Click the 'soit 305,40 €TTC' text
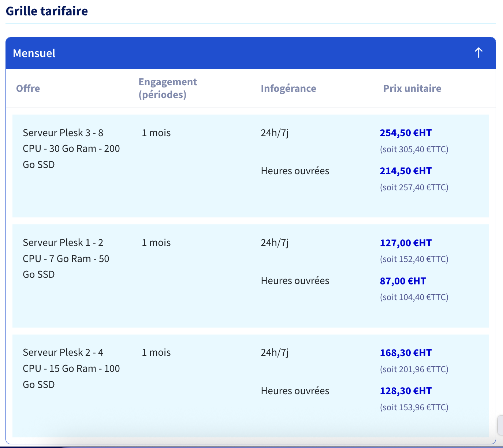The width and height of the screenshot is (503, 448). (x=414, y=149)
